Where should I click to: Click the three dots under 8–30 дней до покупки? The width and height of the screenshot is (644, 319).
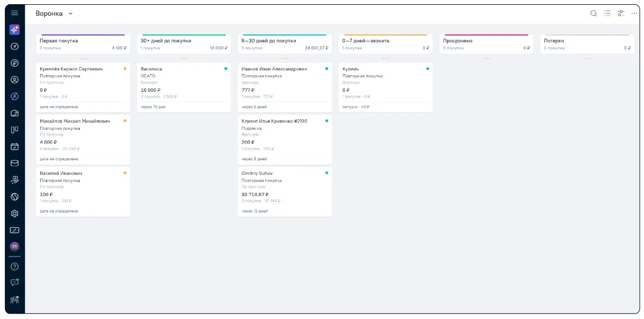[285, 58]
